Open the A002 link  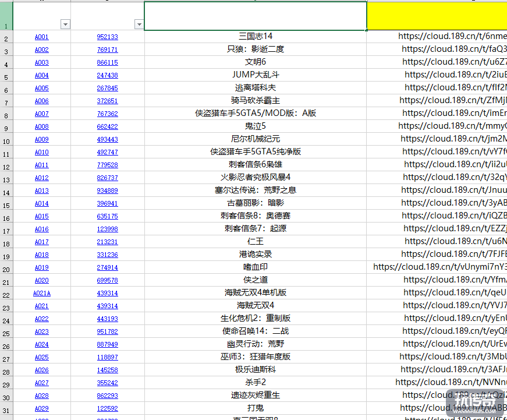42,50
